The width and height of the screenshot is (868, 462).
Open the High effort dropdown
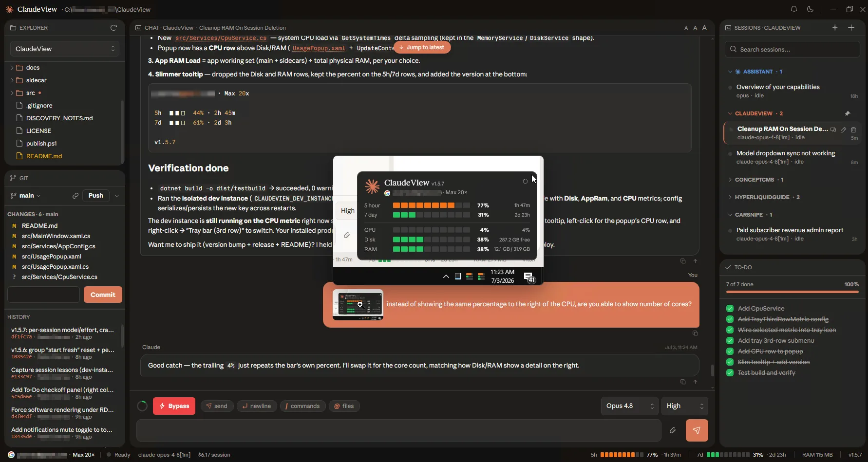tap(684, 406)
